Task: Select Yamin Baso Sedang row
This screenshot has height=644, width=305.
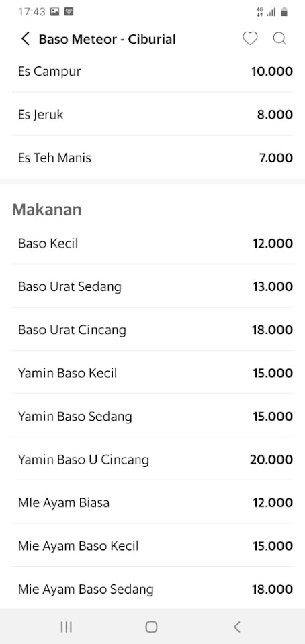Action: pos(152,416)
